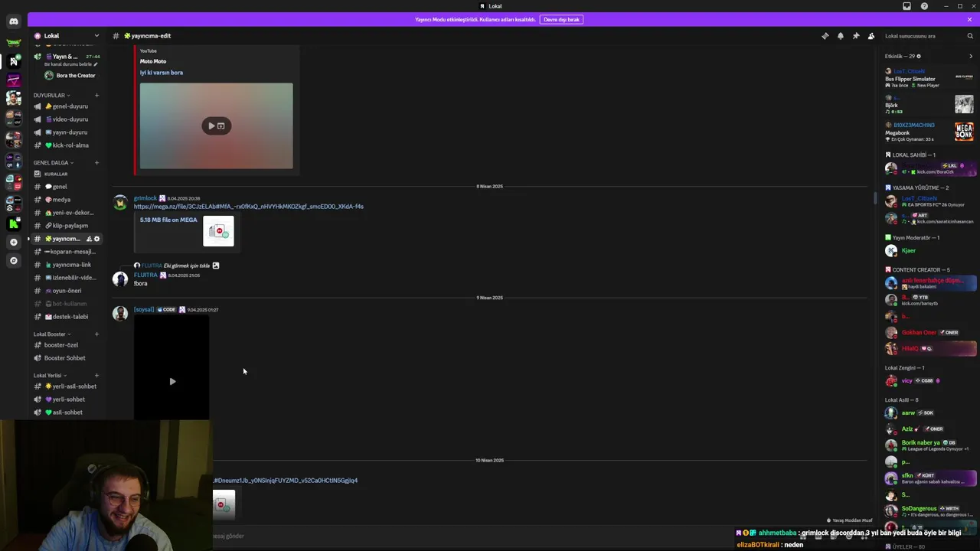
Task: Open Bus Flipper Simulator activity card
Action: 929,77
